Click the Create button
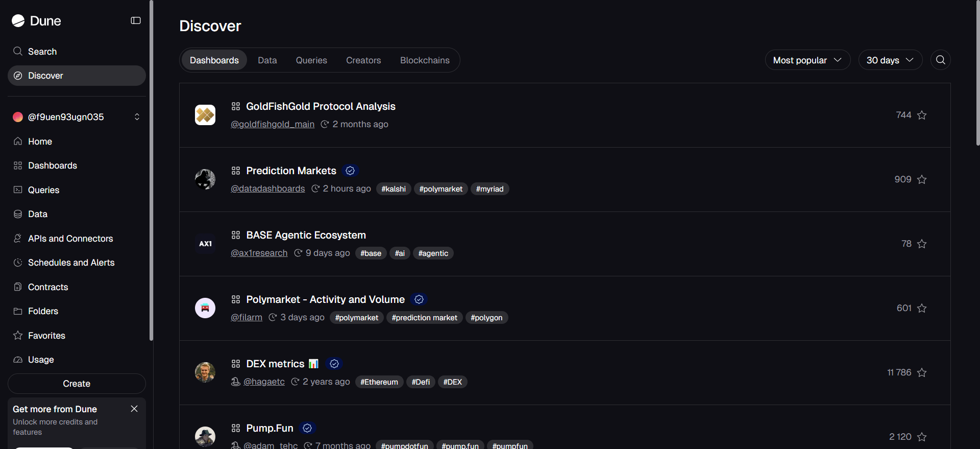Viewport: 980px width, 449px height. [77, 384]
